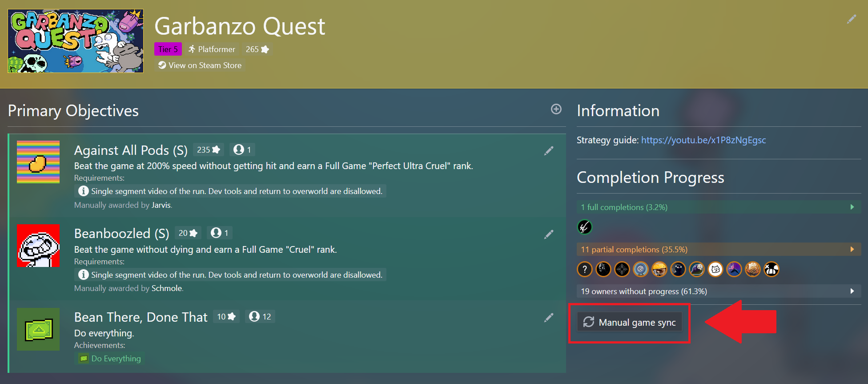Open the strategy guide YouTube link
Screen dimensions: 868x384
pos(703,140)
